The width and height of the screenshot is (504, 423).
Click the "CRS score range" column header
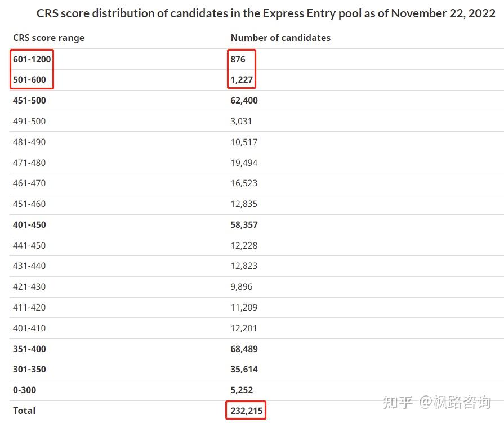click(x=48, y=38)
